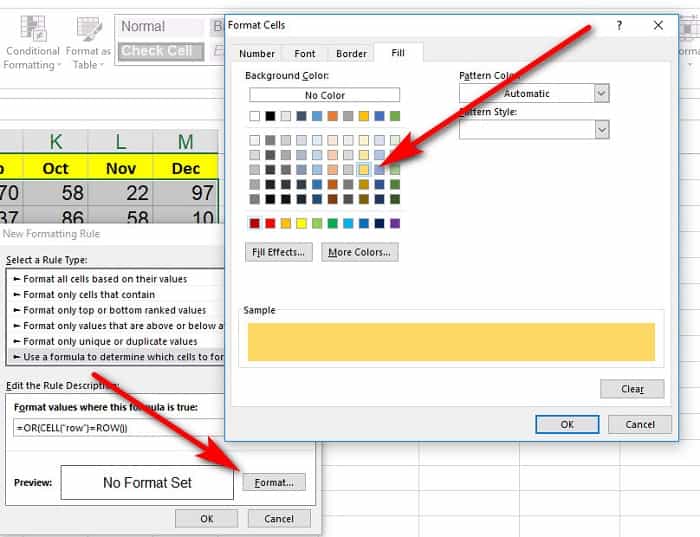Choose the purple standard color swatch
Screen dimensions: 700x537
(394, 223)
